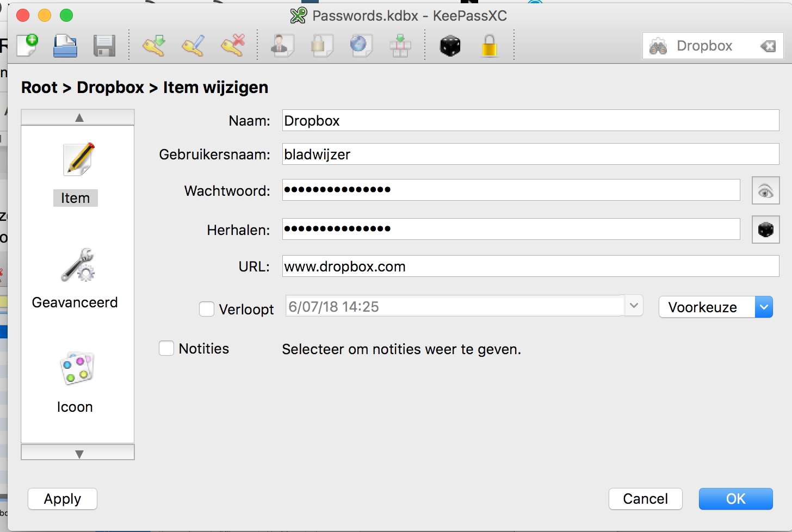
Task: Open a database via folder icon
Action: 65,46
